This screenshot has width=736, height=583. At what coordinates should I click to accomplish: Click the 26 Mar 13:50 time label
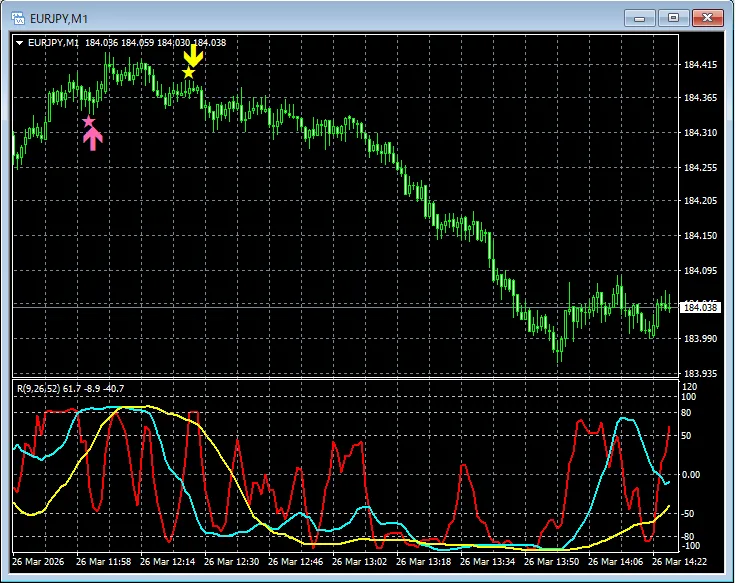(552, 561)
